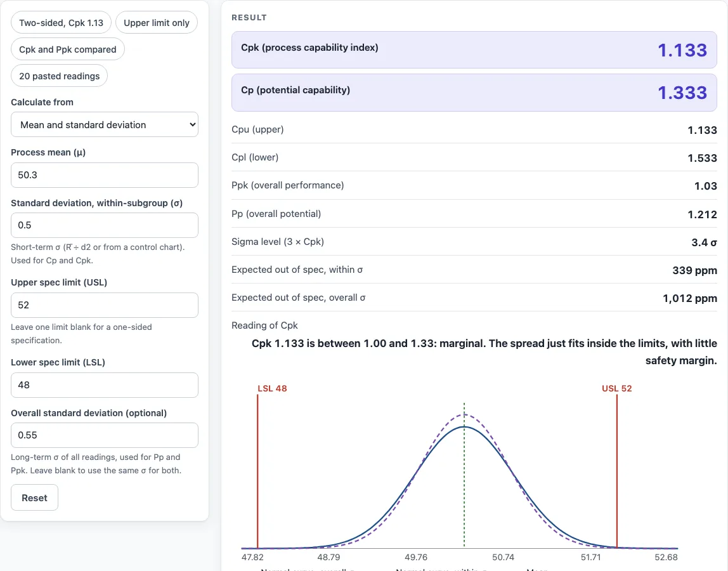Reset the calculator inputs

[34, 497]
